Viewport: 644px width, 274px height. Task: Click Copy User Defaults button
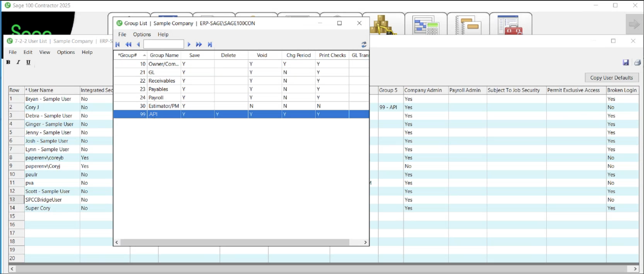click(x=612, y=78)
